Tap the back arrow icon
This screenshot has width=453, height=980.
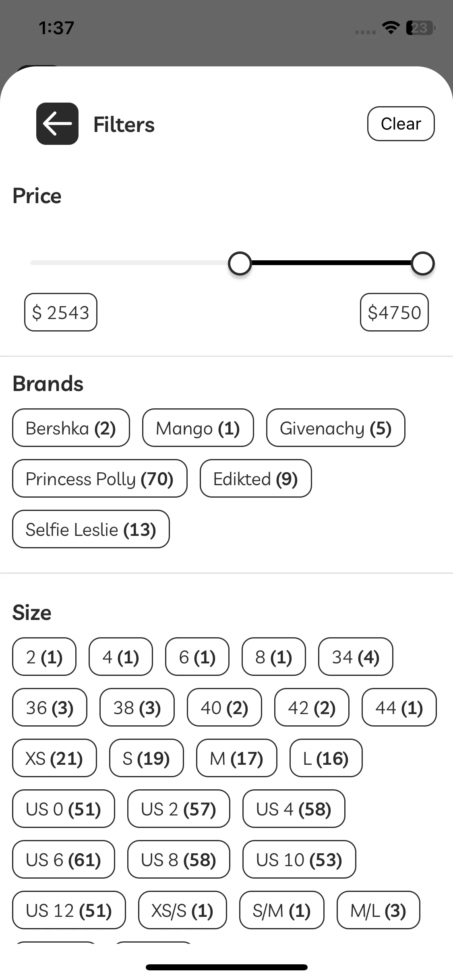57,124
